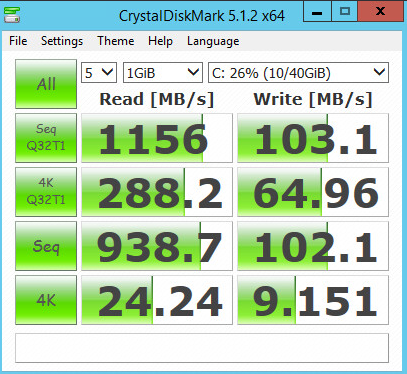This screenshot has height=374, width=407.
Task: Click the 4K write result 9.151
Action: point(313,300)
